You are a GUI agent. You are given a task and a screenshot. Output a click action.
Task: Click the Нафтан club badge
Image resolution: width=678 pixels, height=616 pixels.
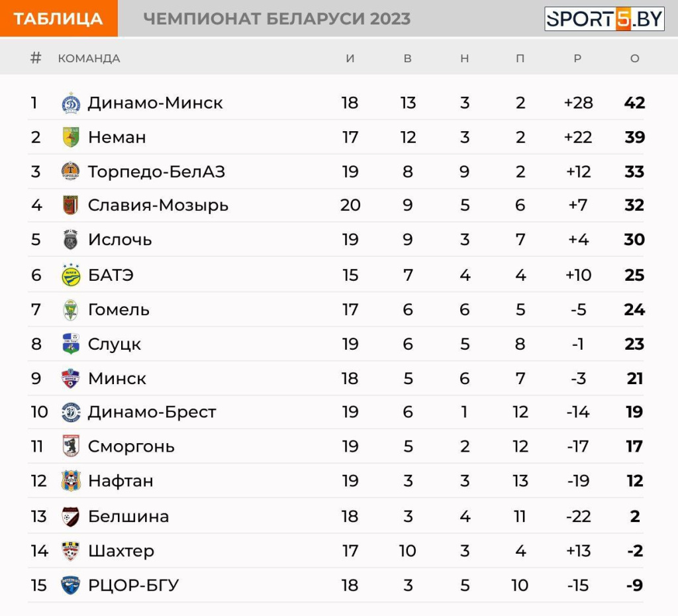[x=70, y=481]
